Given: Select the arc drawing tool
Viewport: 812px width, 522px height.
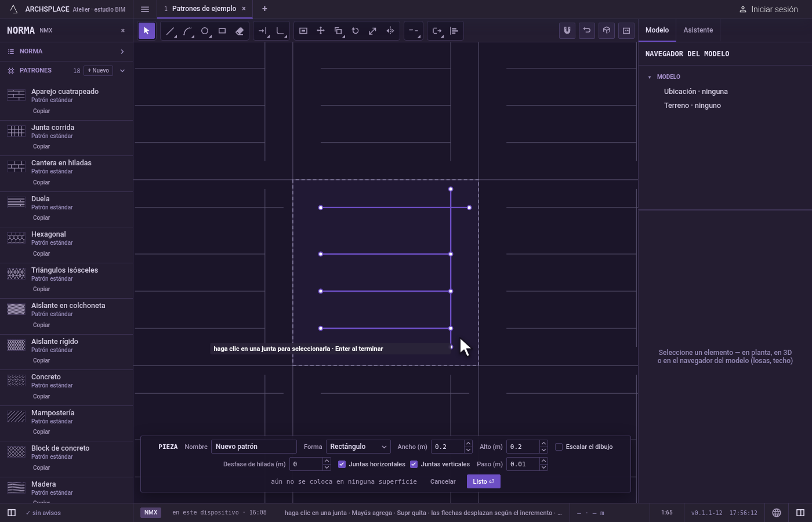Looking at the screenshot, I should pos(187,31).
